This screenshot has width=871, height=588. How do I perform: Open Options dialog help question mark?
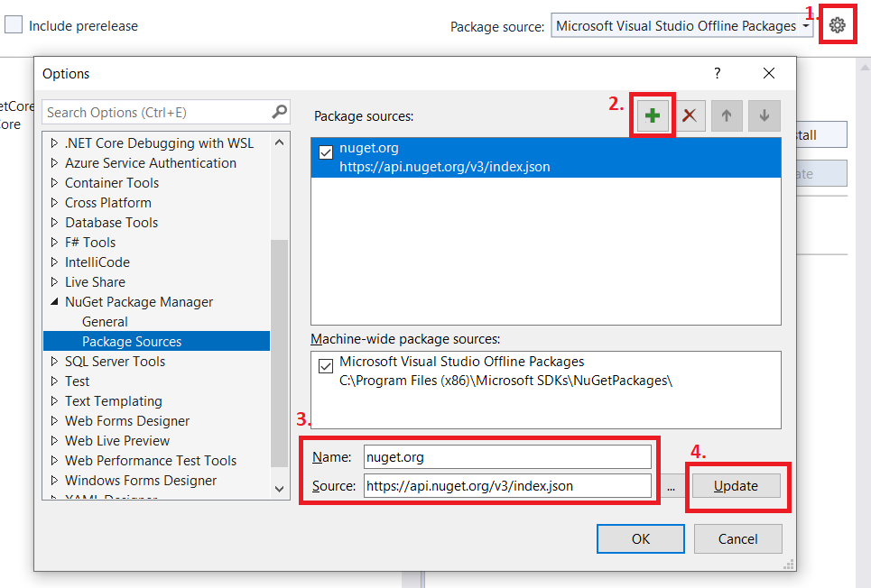pyautogui.click(x=718, y=73)
